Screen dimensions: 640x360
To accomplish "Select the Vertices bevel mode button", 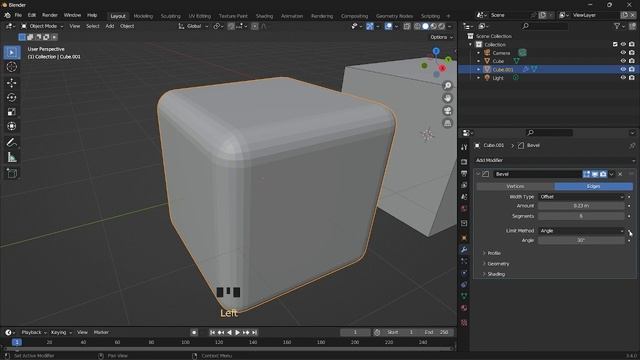I will (x=515, y=186).
